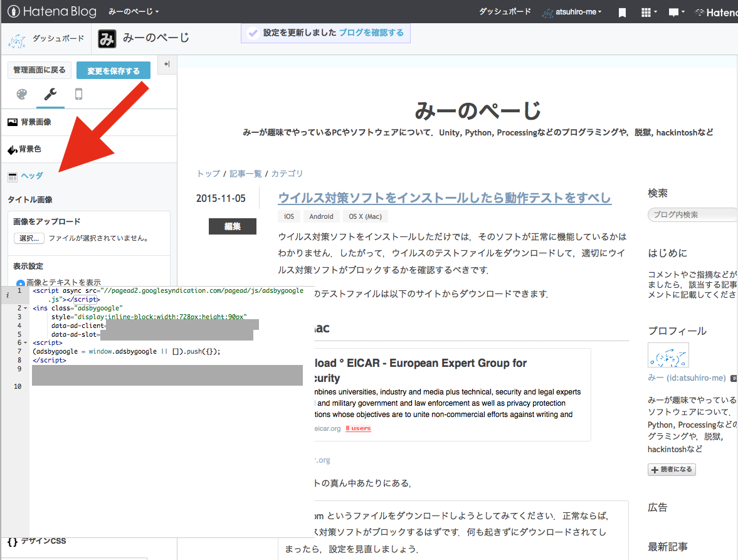Open the みーのページ blog dropdown menu
This screenshot has height=560, width=738.
[132, 11]
